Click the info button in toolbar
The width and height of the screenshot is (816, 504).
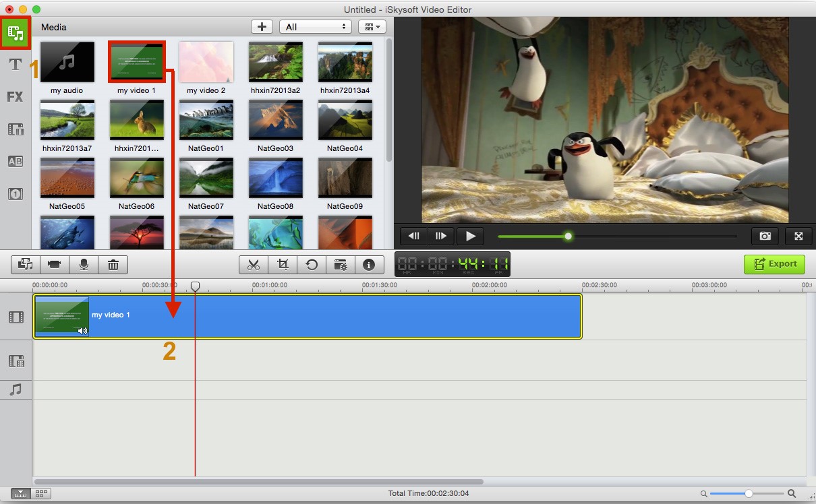click(x=369, y=265)
